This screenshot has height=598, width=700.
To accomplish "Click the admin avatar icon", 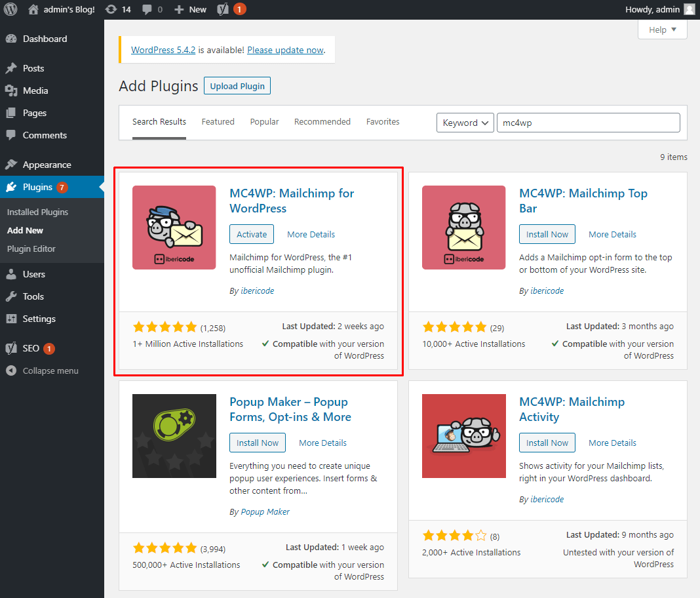I will [x=690, y=9].
